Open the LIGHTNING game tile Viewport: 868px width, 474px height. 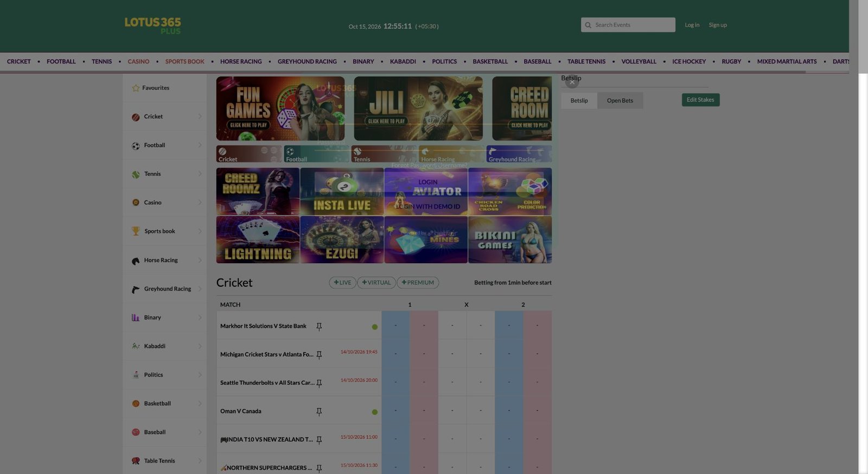[258, 240]
